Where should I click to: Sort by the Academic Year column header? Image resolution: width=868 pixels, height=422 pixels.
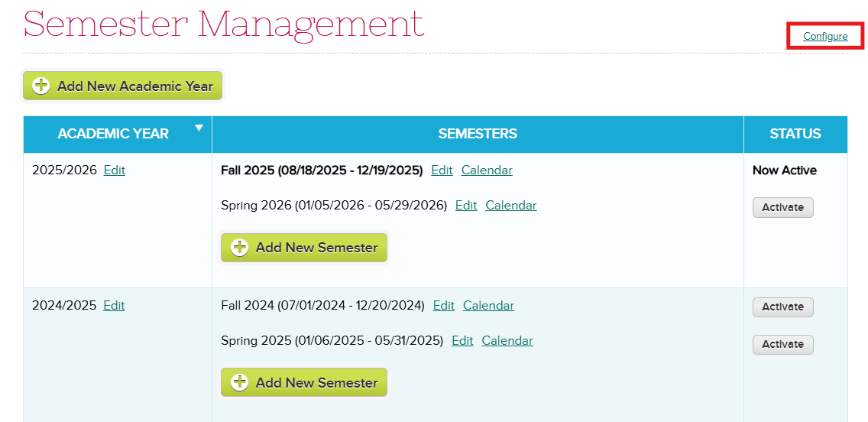(114, 134)
